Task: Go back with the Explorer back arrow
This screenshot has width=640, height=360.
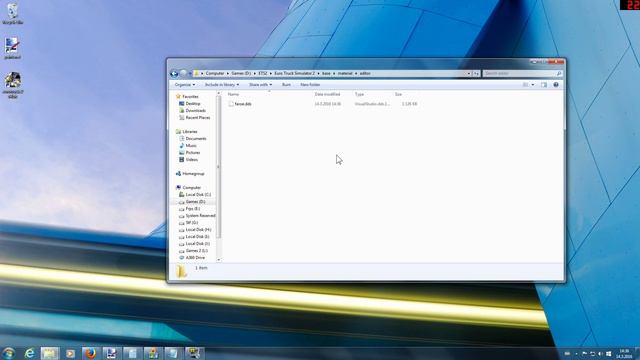Action: coord(174,73)
